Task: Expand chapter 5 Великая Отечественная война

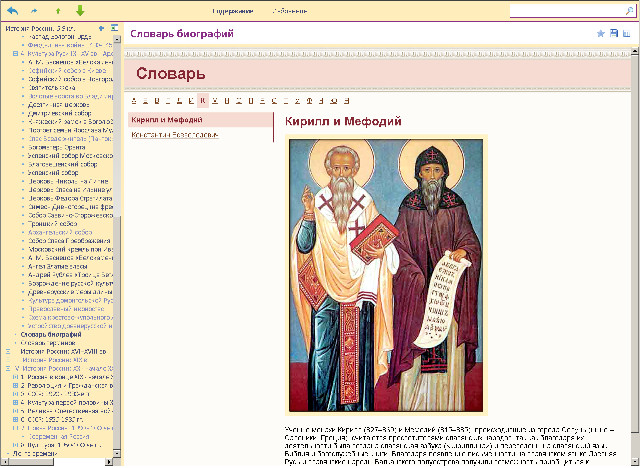Action: tap(16, 411)
